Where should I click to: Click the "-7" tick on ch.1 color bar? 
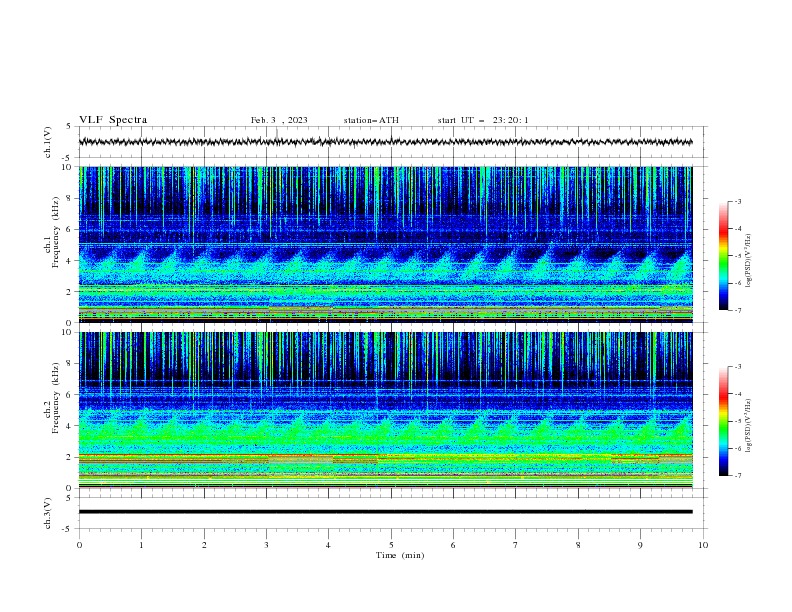tap(737, 310)
